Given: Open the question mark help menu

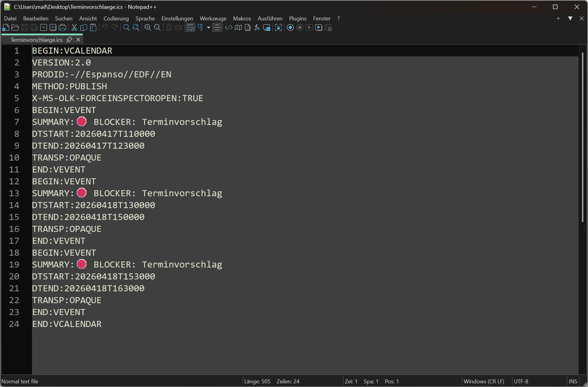Looking at the screenshot, I should 338,19.
